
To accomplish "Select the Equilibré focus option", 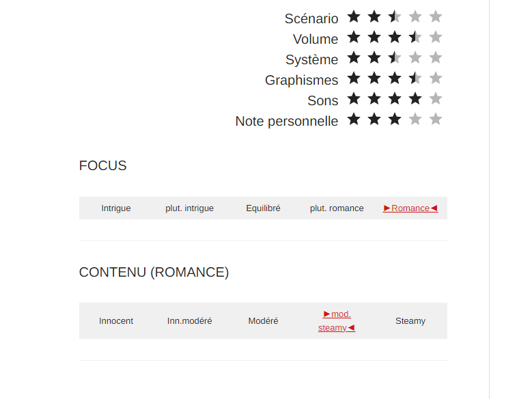I will (263, 208).
